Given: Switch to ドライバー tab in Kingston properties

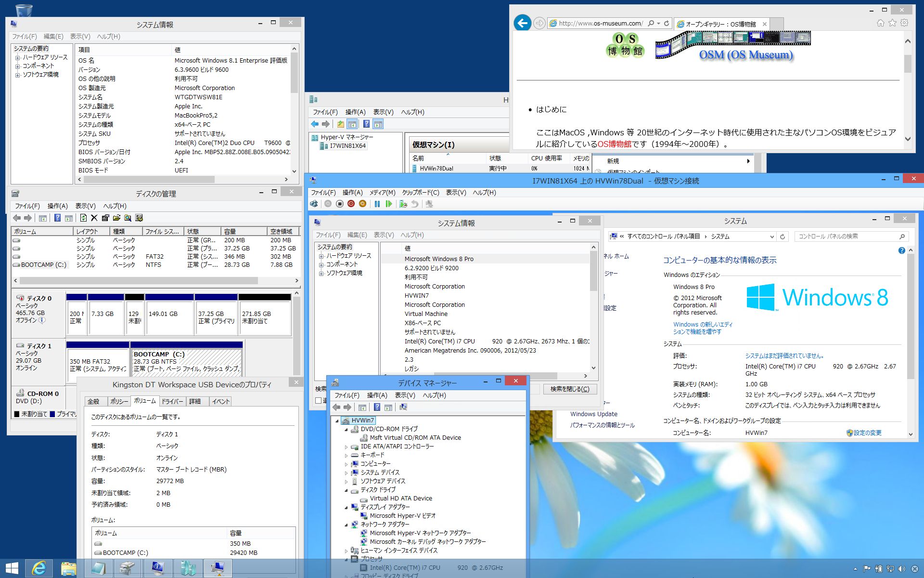Looking at the screenshot, I should tap(172, 401).
